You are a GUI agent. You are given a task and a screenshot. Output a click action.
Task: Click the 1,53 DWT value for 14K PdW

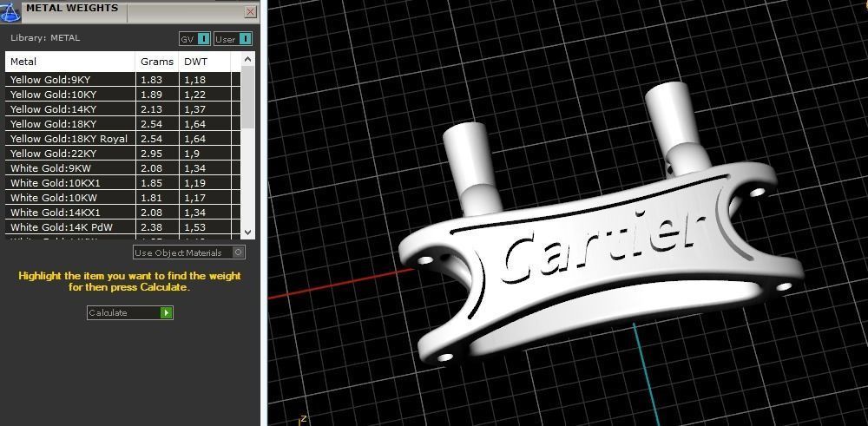coord(194,227)
